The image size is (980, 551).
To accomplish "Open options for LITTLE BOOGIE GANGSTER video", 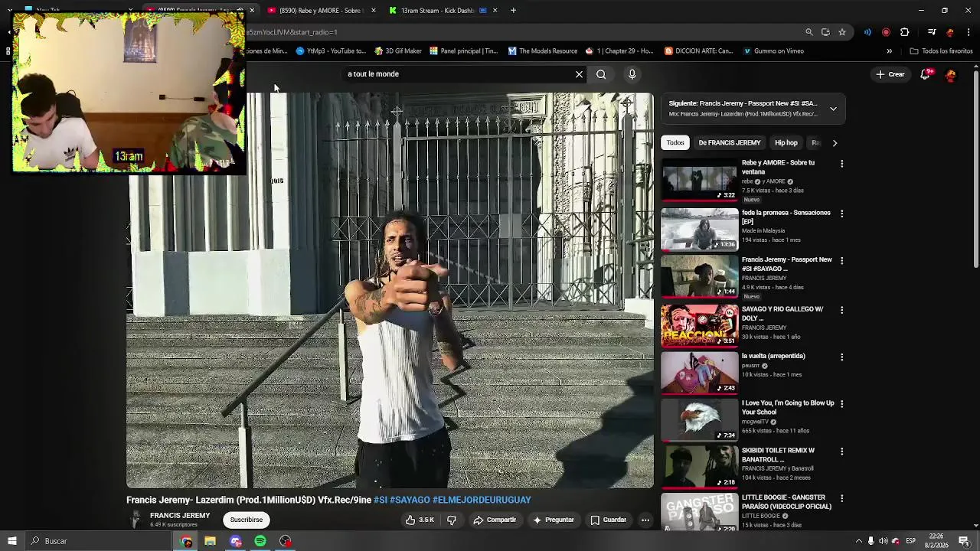I will (x=841, y=499).
